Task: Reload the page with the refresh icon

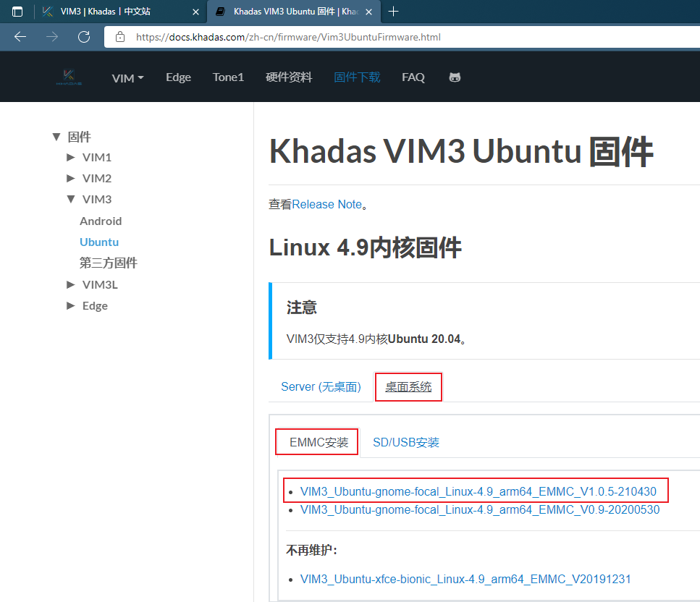Action: [x=83, y=36]
